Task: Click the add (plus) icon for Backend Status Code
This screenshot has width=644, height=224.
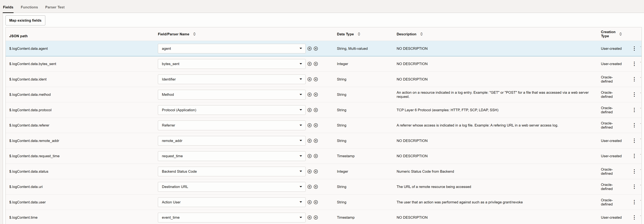Action: [310, 171]
